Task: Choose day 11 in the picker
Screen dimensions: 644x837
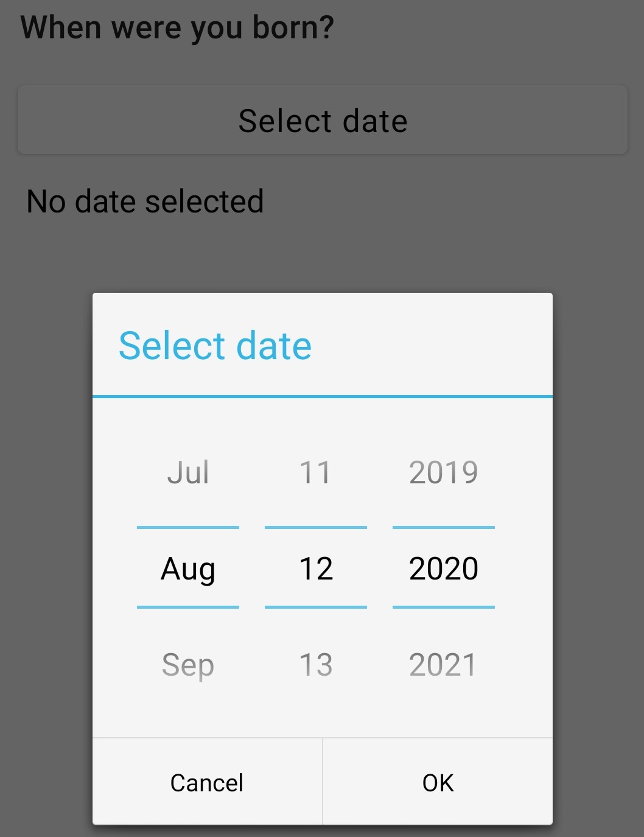Action: tap(316, 473)
